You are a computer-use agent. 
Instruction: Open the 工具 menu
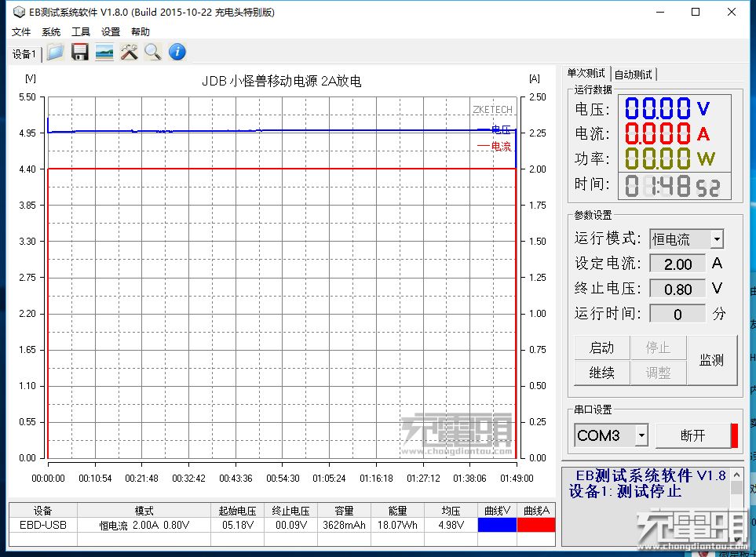point(81,32)
